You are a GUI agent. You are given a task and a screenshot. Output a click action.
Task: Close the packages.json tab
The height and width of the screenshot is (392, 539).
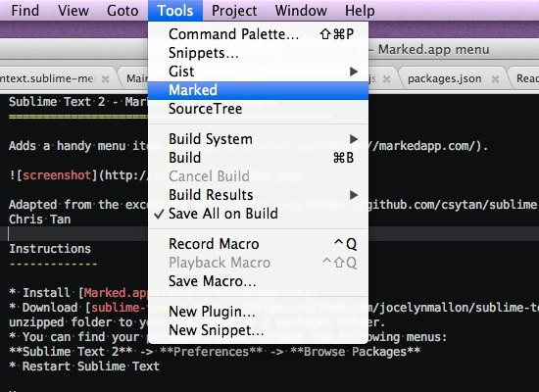coord(495,79)
